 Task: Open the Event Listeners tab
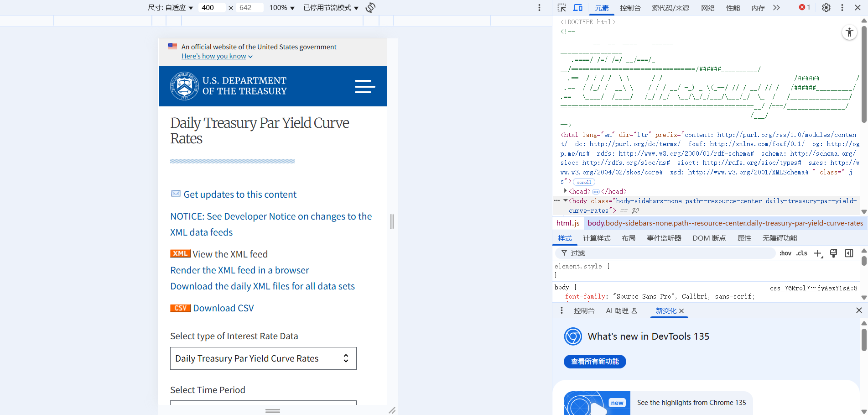click(x=664, y=238)
